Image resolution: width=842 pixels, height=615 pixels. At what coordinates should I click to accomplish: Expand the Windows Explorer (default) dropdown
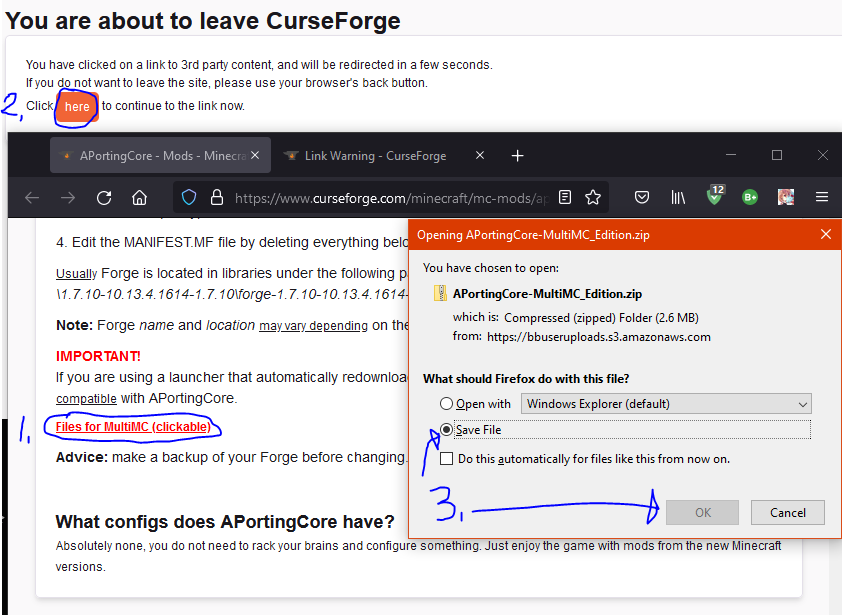coord(666,404)
